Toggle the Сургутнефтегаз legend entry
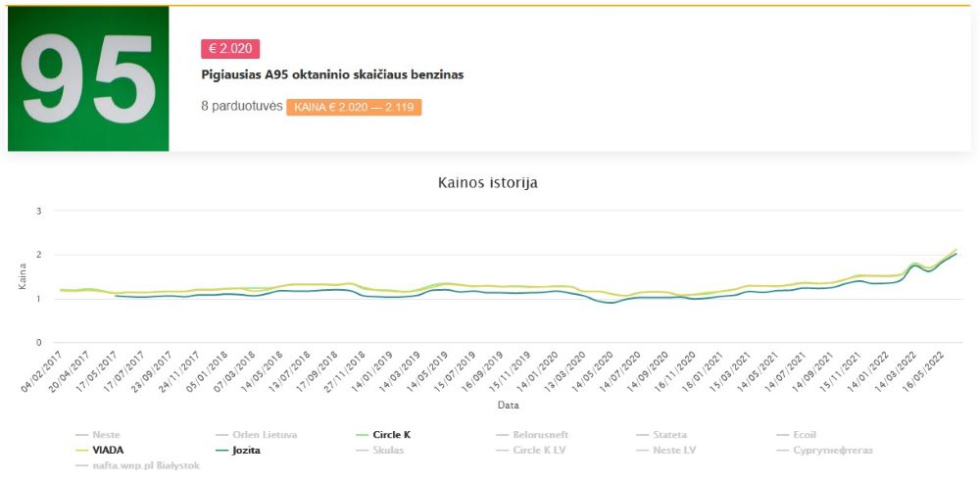Screen dimensions: 980x481 (824, 451)
